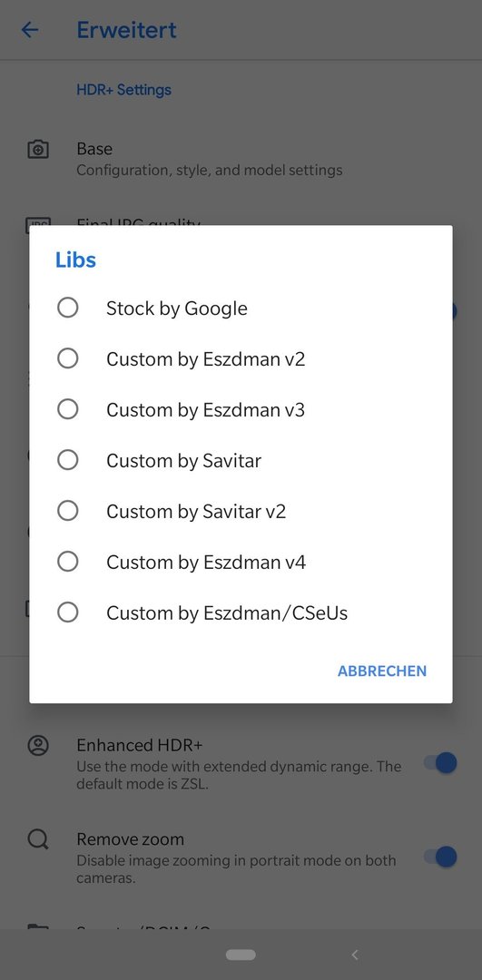Screen dimensions: 482x980
Task: Select Custom by Eszdman/CSeUs radio button
Action: tap(67, 612)
